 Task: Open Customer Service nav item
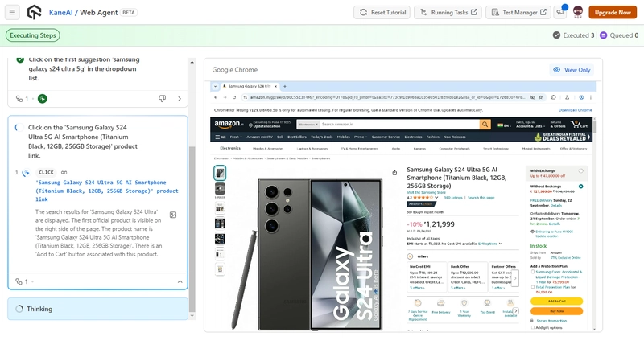[x=386, y=137]
